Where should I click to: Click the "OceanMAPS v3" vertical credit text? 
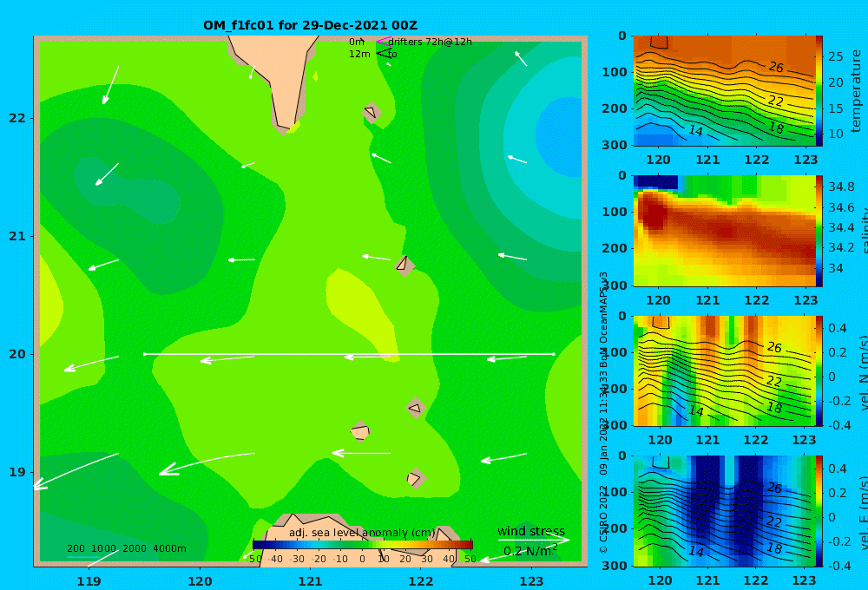(603, 307)
